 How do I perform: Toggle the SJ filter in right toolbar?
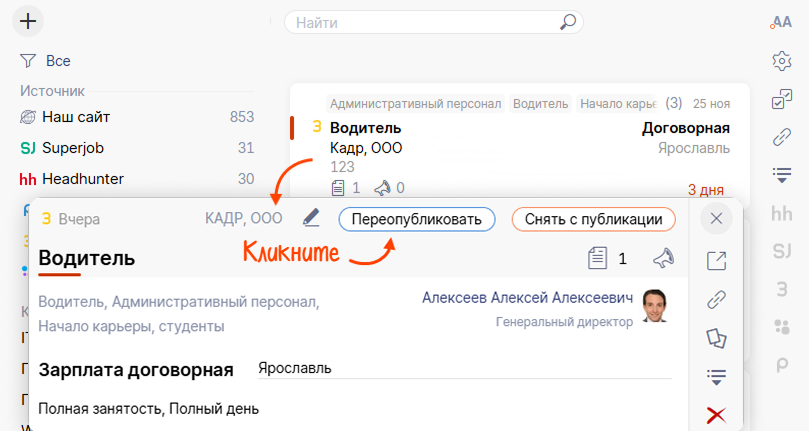782,251
